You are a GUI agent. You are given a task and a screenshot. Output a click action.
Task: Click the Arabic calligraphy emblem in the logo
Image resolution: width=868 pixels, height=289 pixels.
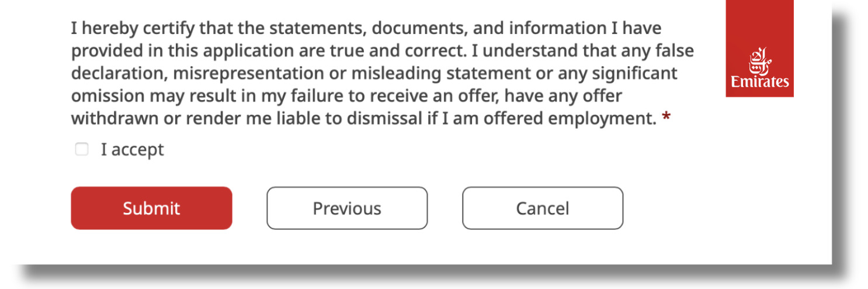(x=759, y=61)
